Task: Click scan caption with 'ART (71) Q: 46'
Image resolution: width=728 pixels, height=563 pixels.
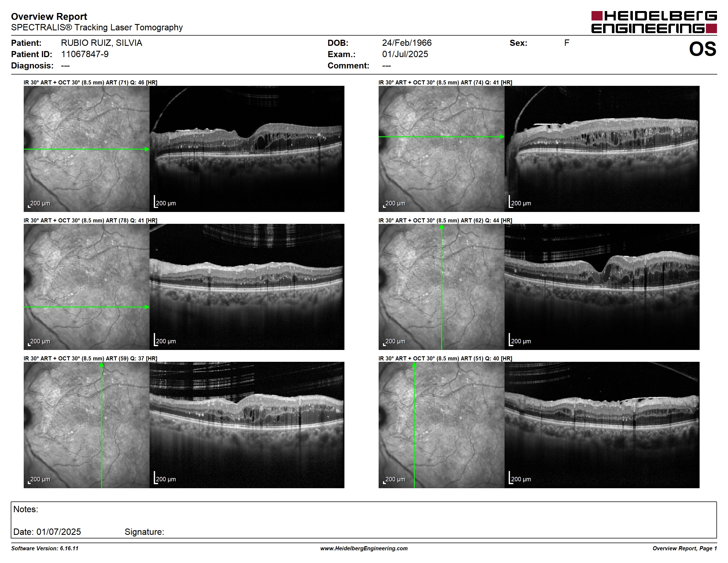Action: [90, 83]
